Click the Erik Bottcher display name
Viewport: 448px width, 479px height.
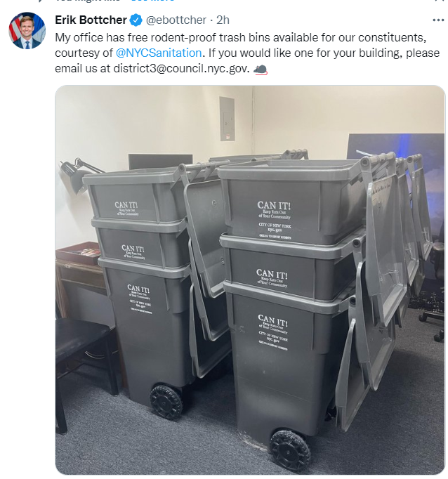(x=91, y=20)
